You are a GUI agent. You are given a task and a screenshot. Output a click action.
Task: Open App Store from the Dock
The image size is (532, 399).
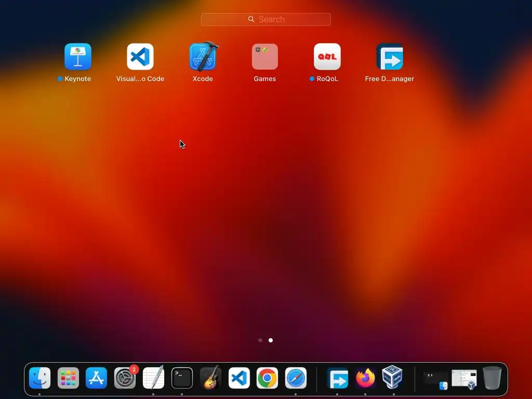point(96,378)
